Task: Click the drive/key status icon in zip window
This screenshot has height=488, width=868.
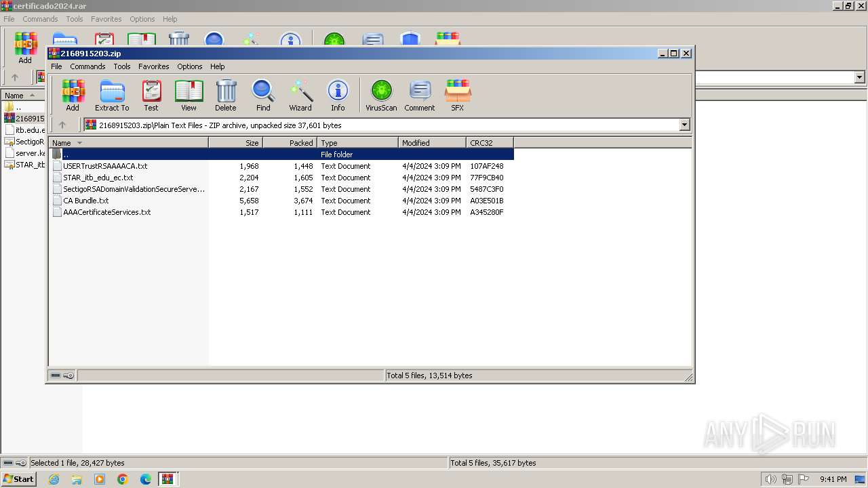Action: 62,375
